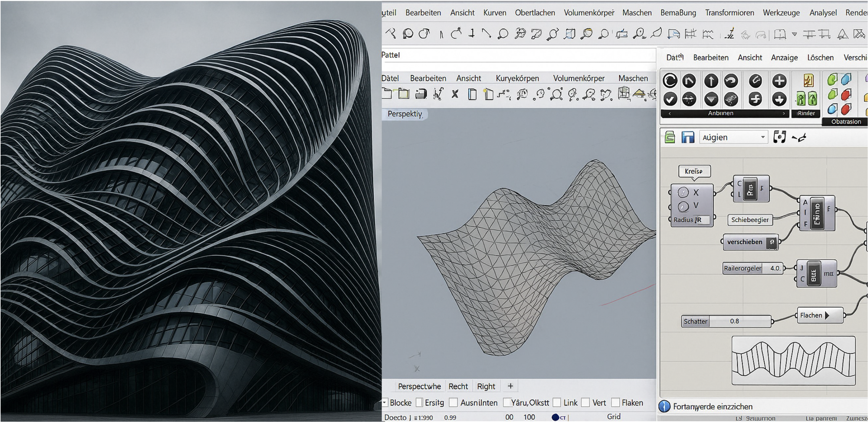868x423 pixels.
Task: Click the scissors cut icon in the viewport toolbar
Action: [x=455, y=94]
